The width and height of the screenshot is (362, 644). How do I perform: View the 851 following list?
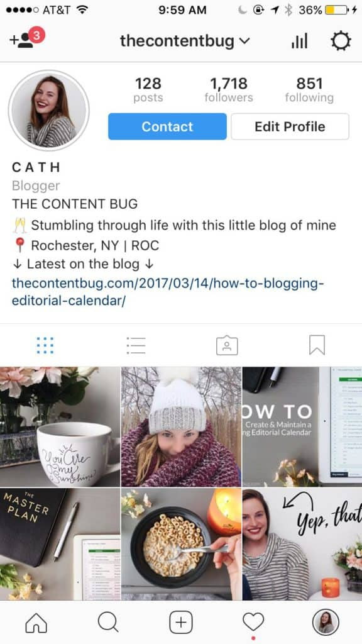pos(309,89)
